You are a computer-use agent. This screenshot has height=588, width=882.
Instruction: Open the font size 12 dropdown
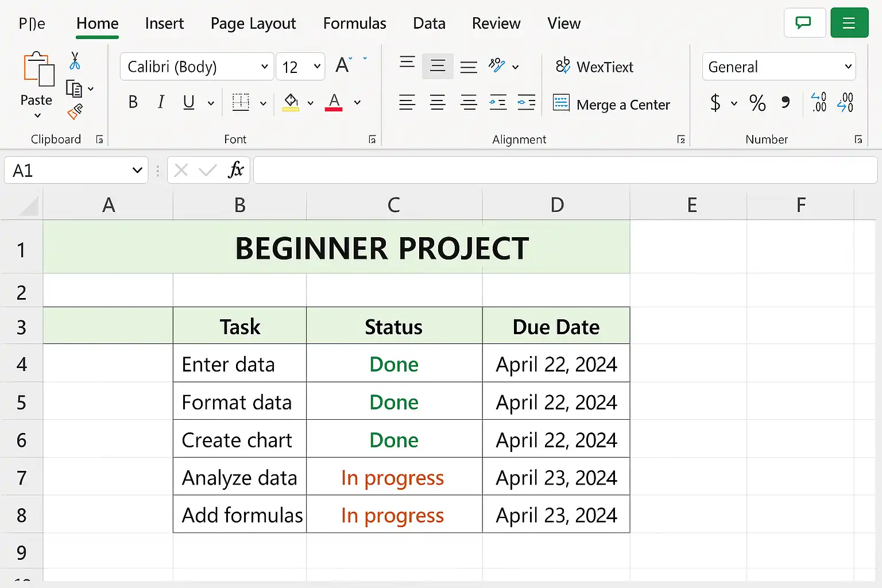click(300, 67)
